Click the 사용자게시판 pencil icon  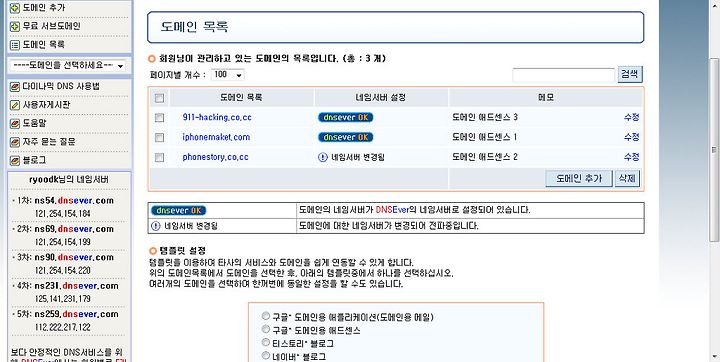15,105
